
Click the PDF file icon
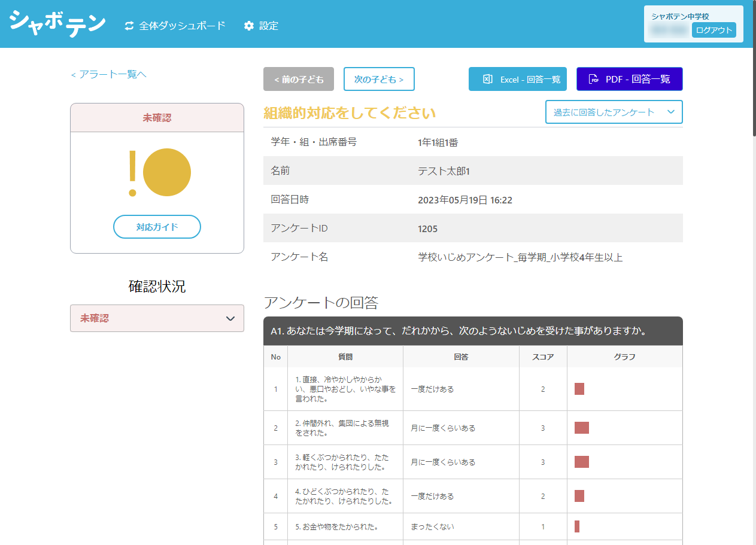pos(594,79)
